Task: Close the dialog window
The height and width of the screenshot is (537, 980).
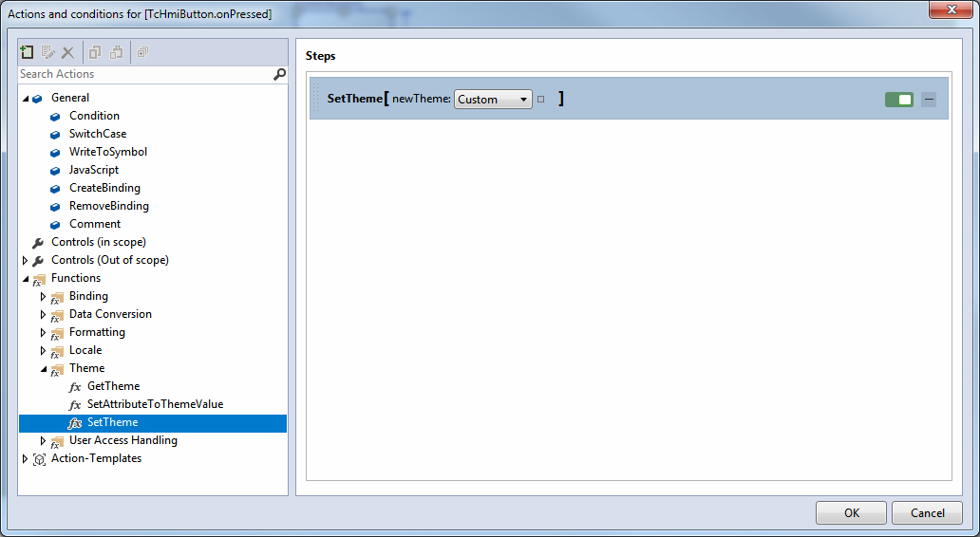Action: 951,9
